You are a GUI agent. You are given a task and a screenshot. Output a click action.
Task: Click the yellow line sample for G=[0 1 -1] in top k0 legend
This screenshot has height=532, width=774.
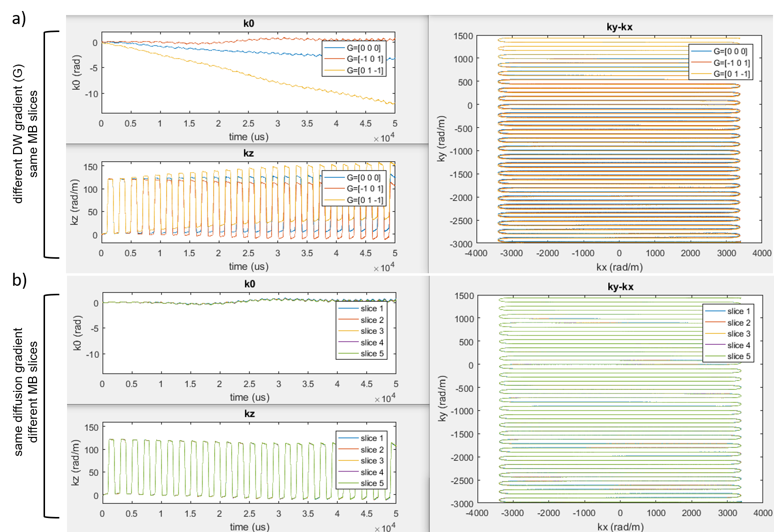(x=334, y=71)
